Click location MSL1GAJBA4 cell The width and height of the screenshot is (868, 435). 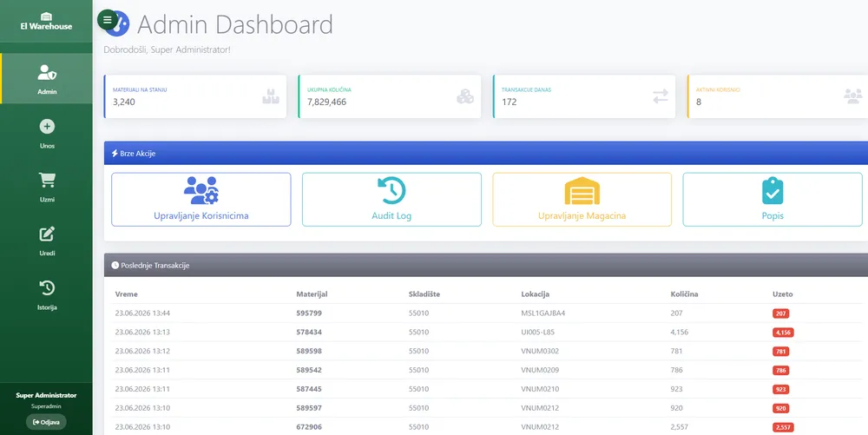[x=543, y=313]
